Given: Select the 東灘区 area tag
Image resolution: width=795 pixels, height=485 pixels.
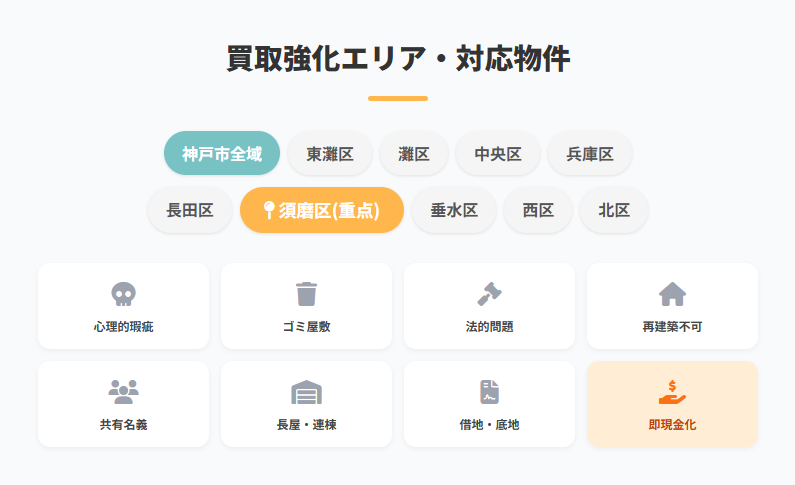Looking at the screenshot, I should tap(330, 154).
